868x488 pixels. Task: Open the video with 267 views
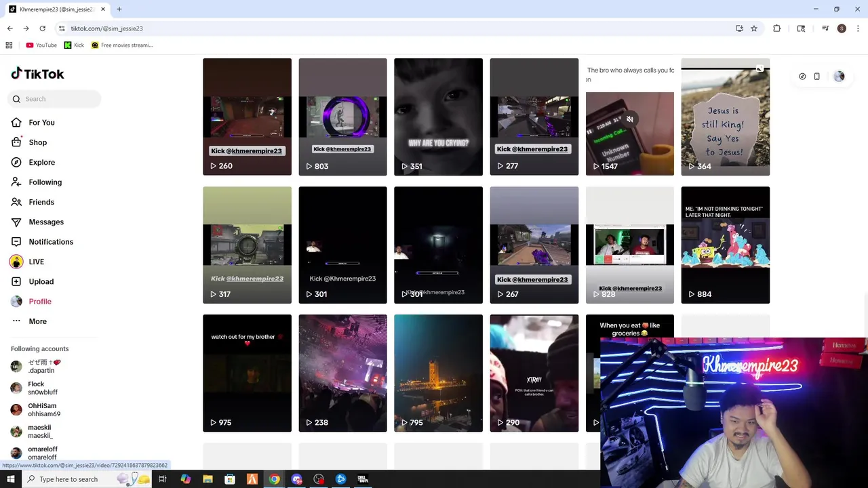(x=534, y=245)
